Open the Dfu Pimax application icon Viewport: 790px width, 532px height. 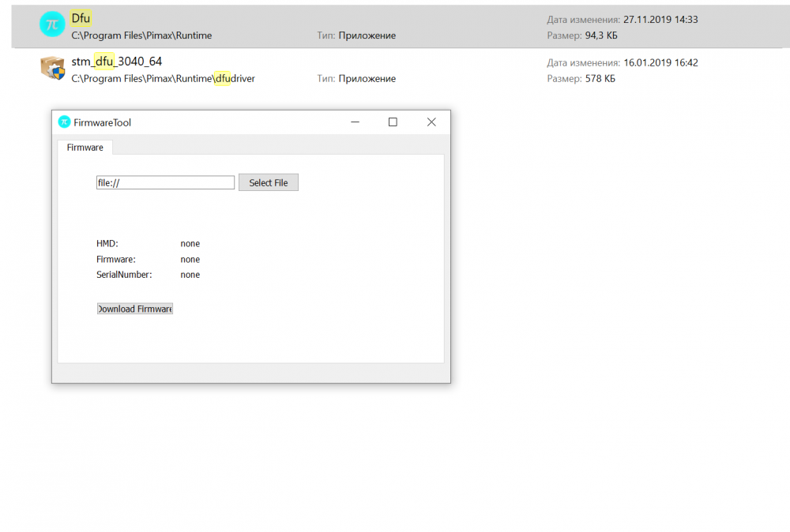point(52,24)
